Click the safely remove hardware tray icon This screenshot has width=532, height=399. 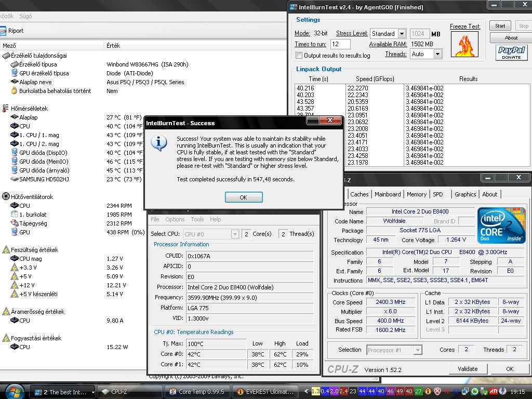(x=484, y=392)
